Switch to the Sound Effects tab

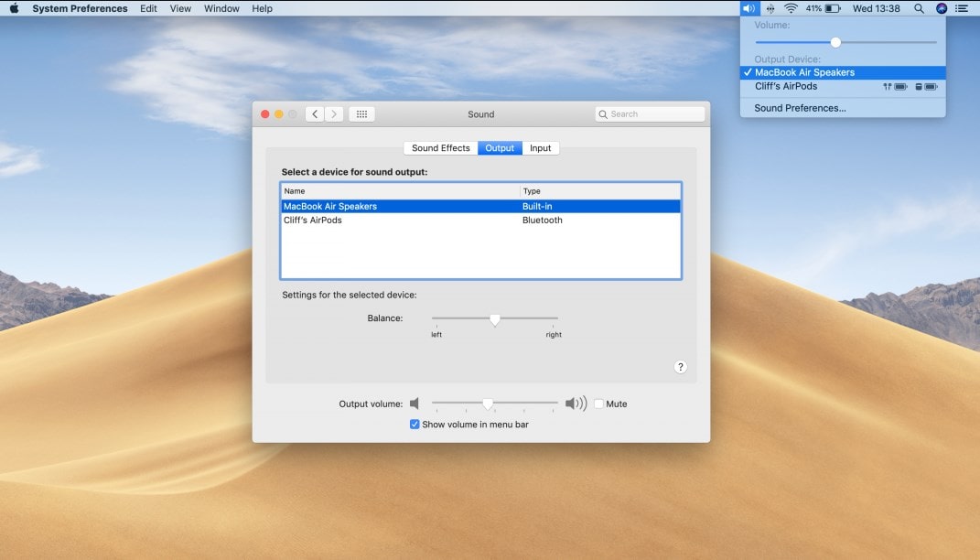click(441, 148)
